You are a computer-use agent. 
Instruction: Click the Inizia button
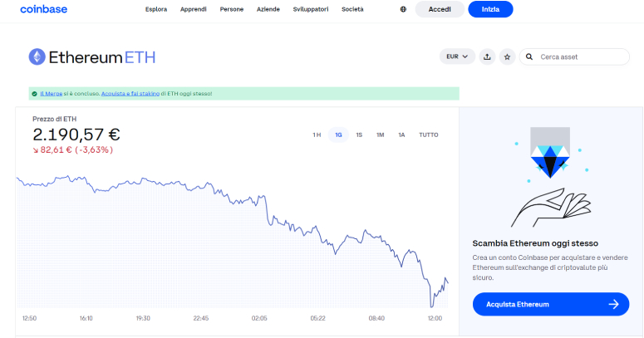click(490, 9)
